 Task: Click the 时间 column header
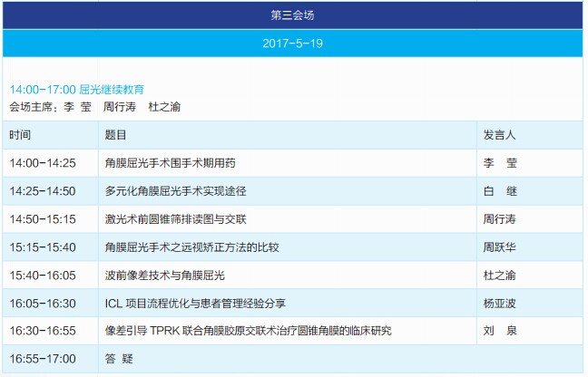(x=20, y=135)
